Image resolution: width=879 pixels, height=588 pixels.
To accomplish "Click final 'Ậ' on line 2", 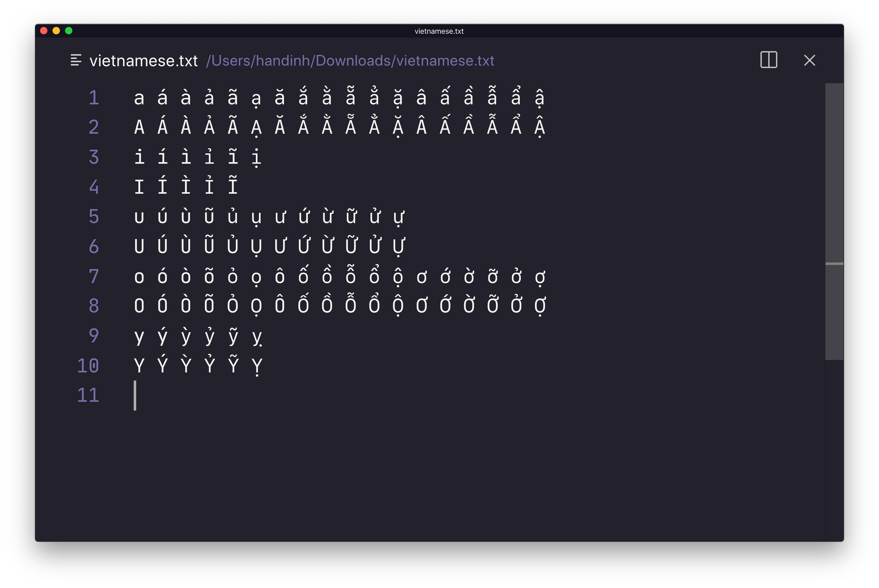I will point(539,126).
